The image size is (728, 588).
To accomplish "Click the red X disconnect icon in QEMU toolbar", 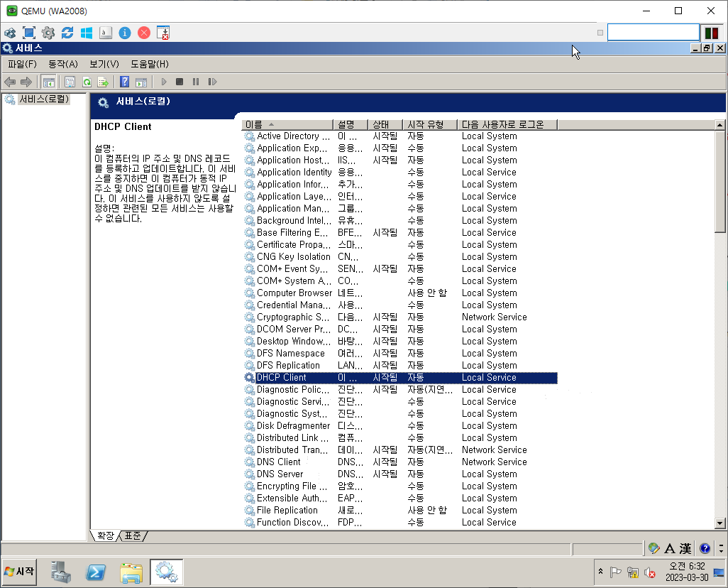I will tap(144, 33).
